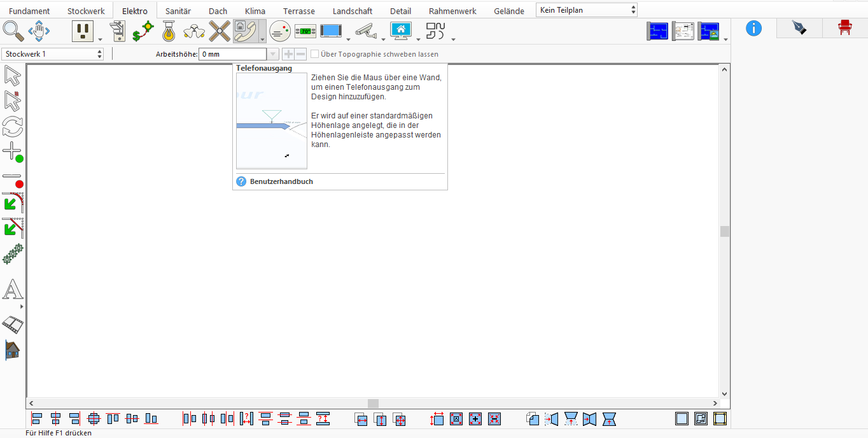Click the minus button beside Arbeitshöhe
The width and height of the screenshot is (868, 438).
(x=300, y=54)
